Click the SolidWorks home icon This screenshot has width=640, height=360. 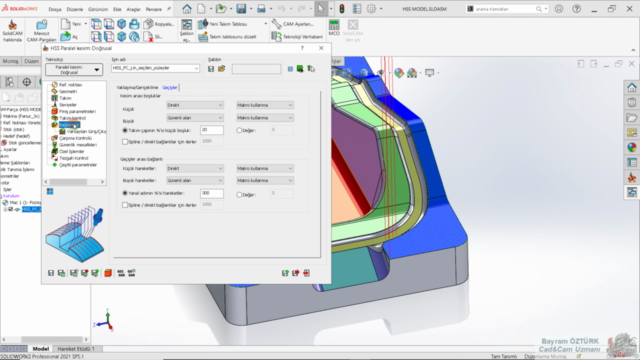(187, 9)
